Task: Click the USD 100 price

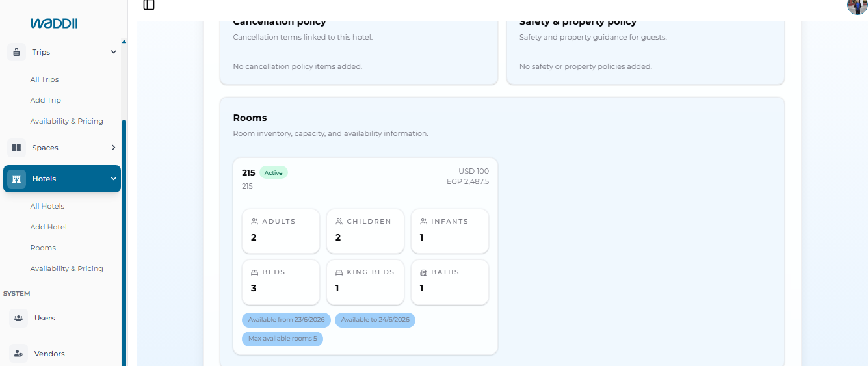Action: 473,171
